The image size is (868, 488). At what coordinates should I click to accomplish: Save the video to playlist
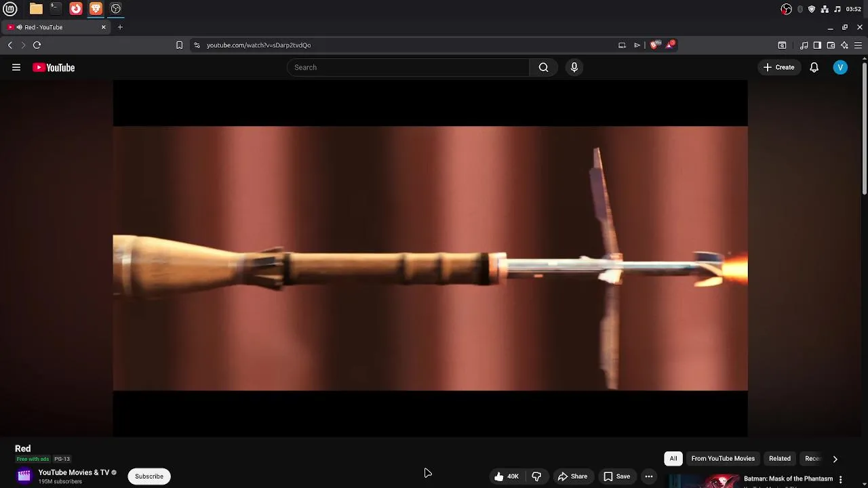[x=617, y=476]
